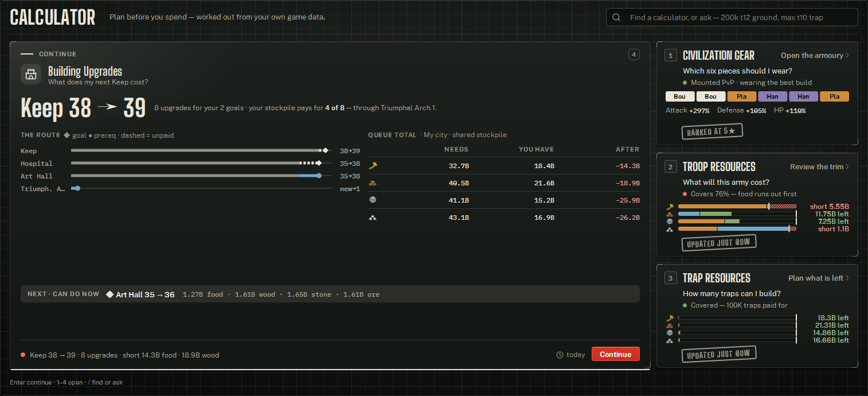Open the armoury link in Civilization Gear
The height and width of the screenshot is (396, 868).
click(x=815, y=56)
